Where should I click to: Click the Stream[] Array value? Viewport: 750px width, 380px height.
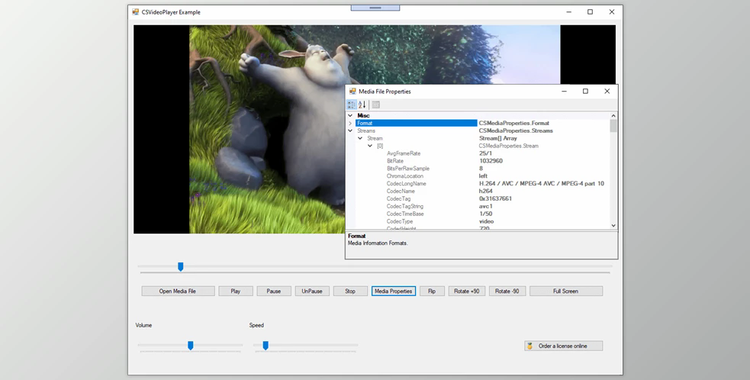(x=498, y=138)
